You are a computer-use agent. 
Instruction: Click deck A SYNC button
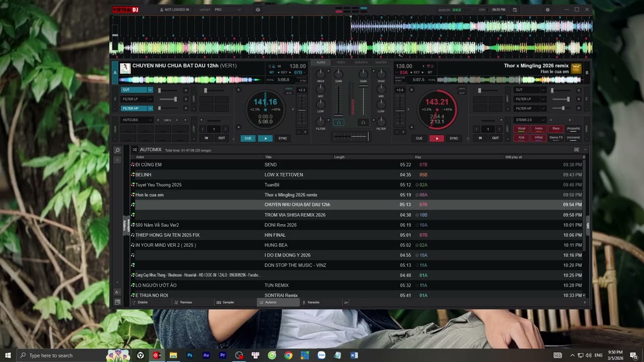pyautogui.click(x=283, y=138)
